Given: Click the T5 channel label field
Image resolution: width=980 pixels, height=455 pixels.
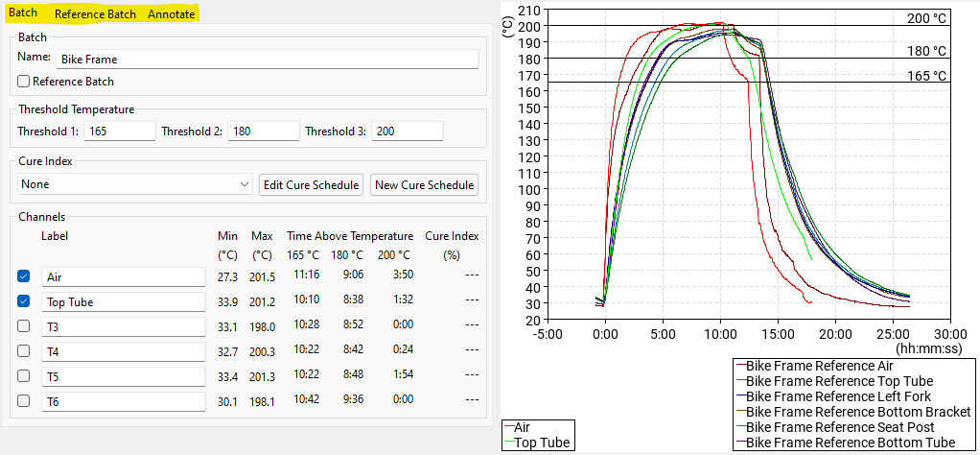Looking at the screenshot, I should pyautogui.click(x=123, y=376).
